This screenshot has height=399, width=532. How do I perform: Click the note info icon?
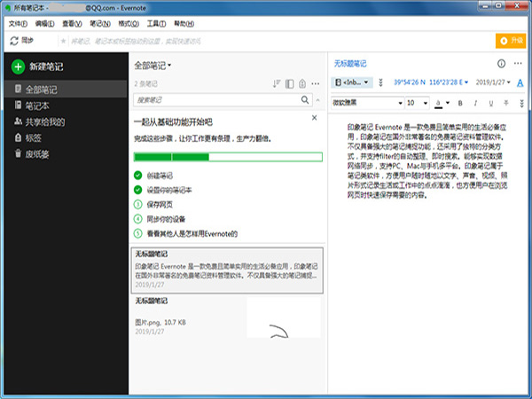point(501,64)
